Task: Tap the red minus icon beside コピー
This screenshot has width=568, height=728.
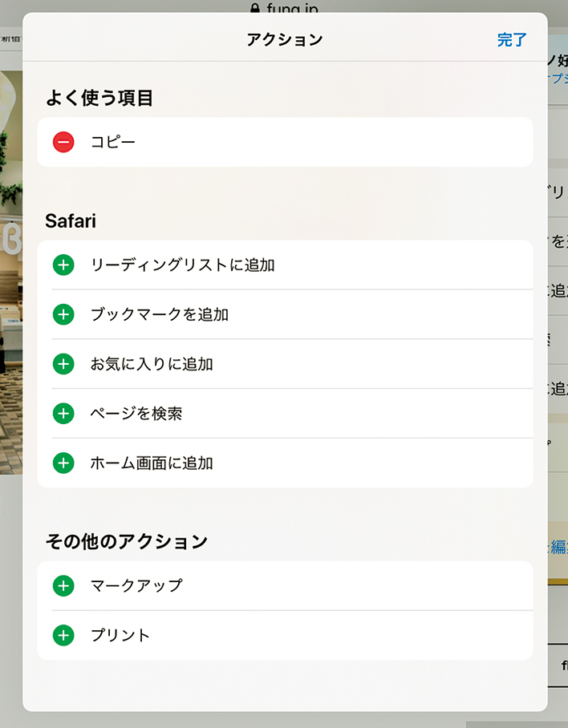Action: 63,142
